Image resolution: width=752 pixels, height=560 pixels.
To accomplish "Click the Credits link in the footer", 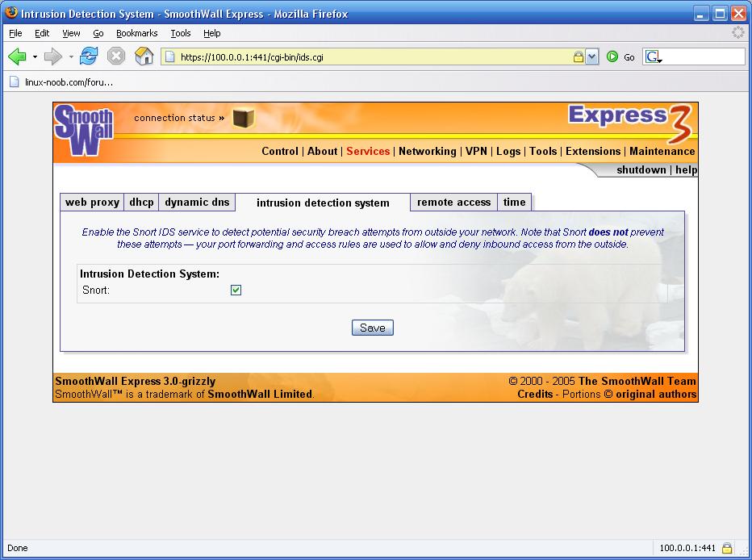I will (x=535, y=394).
